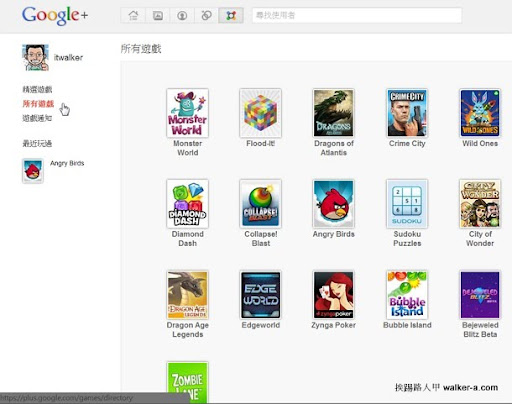Launch Angry Birds icon in game grid

coord(333,204)
